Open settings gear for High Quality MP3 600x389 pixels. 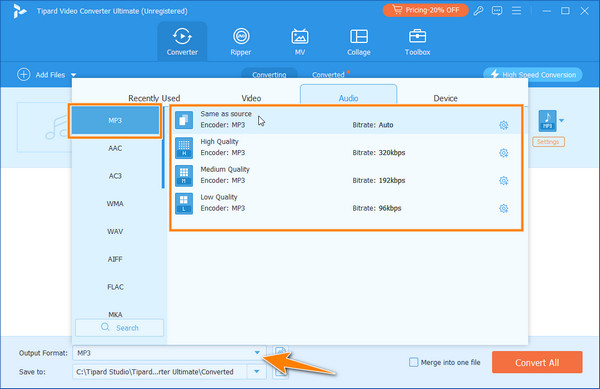tap(504, 153)
